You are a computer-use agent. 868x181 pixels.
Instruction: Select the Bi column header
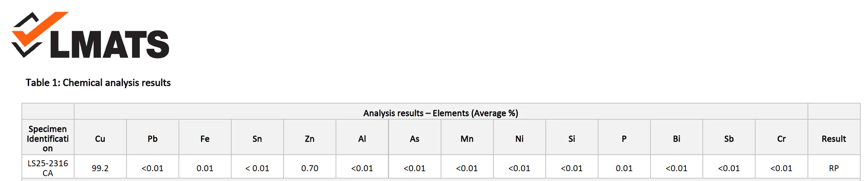pos(676,139)
